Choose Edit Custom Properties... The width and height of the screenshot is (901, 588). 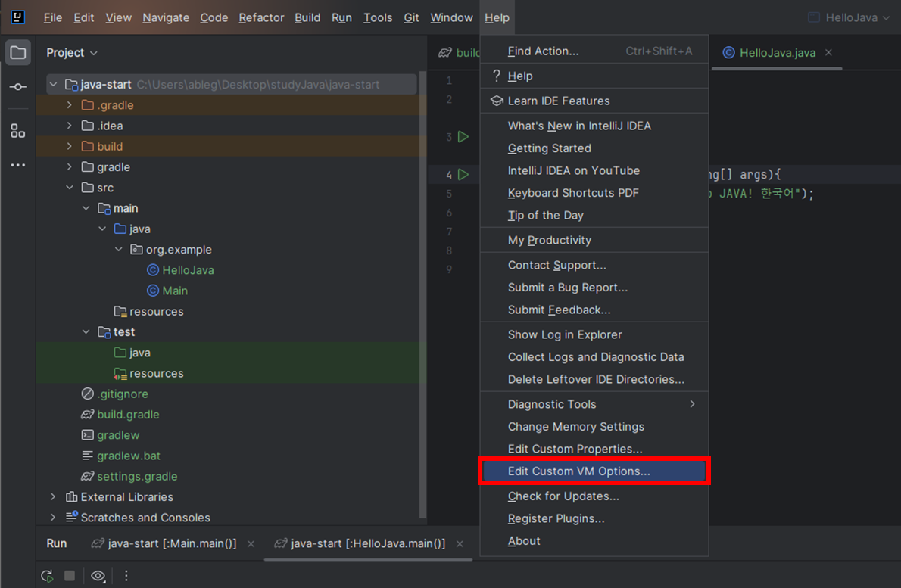pos(594,449)
